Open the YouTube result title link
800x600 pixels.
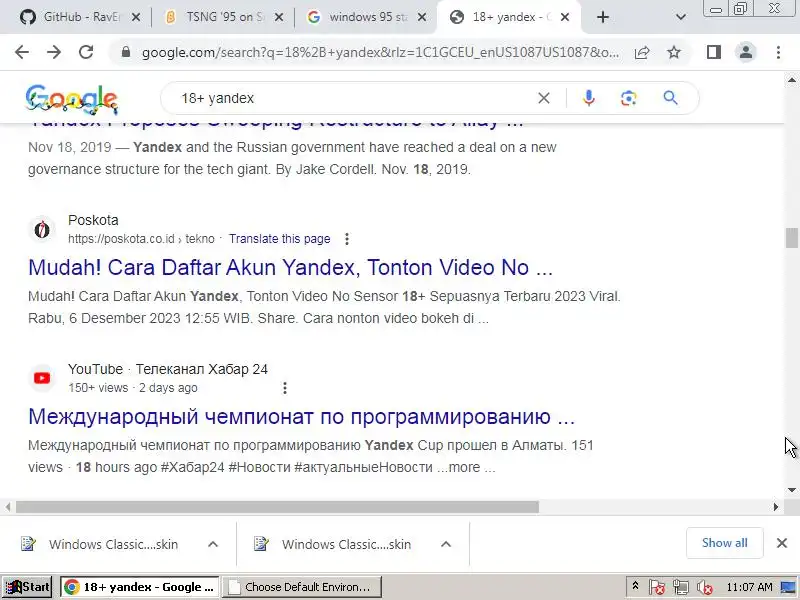tap(302, 417)
